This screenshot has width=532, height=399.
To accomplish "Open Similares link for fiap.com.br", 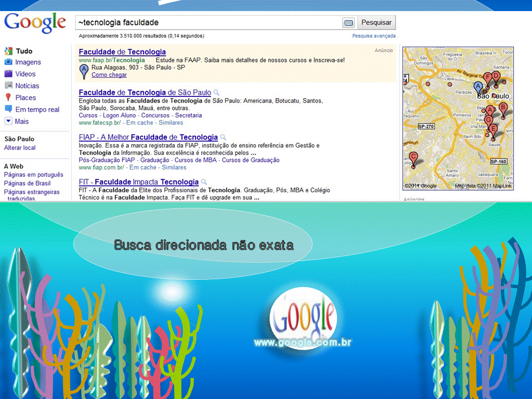I will [x=174, y=167].
